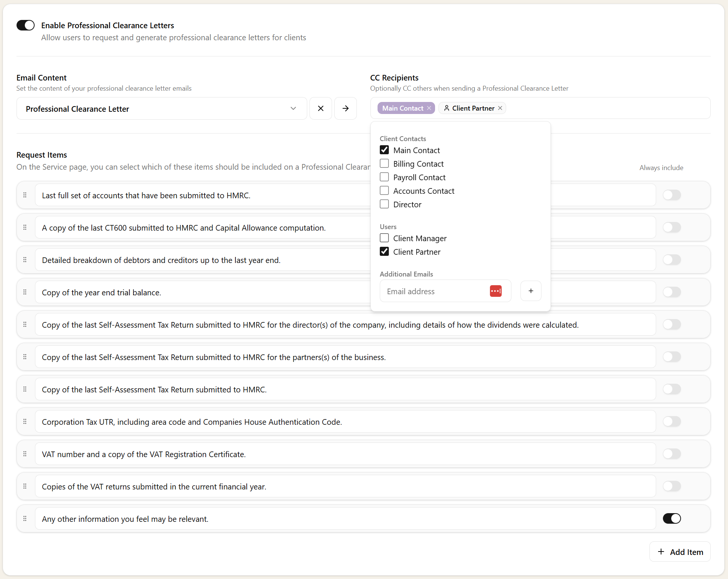Screen dimensions: 728x579
Task: Click the drag handle on the first request item
Action: tap(25, 195)
